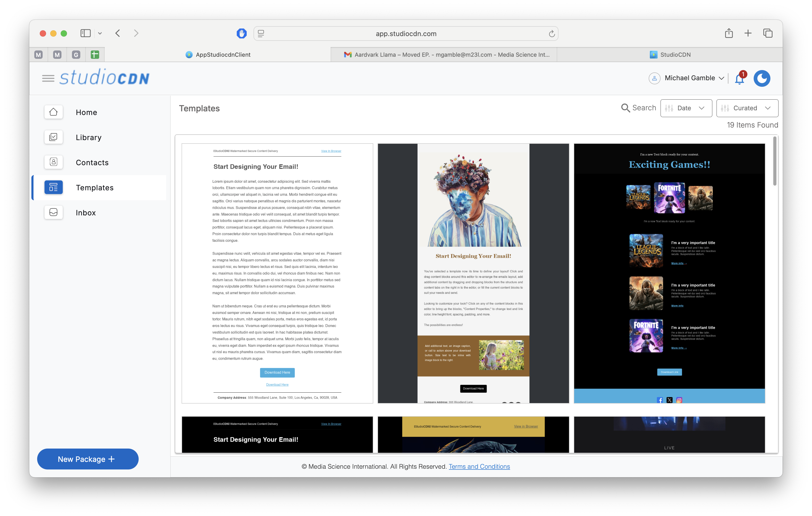Show Safari tab overview icon
812x516 pixels.
[768, 33]
